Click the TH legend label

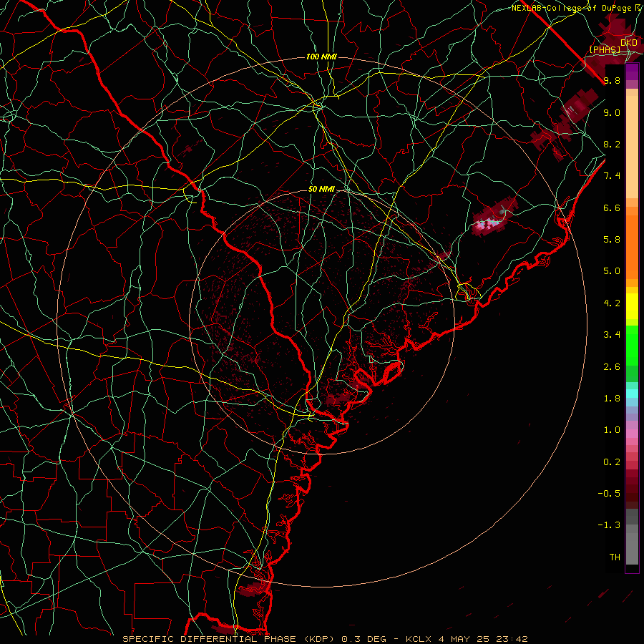click(x=615, y=557)
